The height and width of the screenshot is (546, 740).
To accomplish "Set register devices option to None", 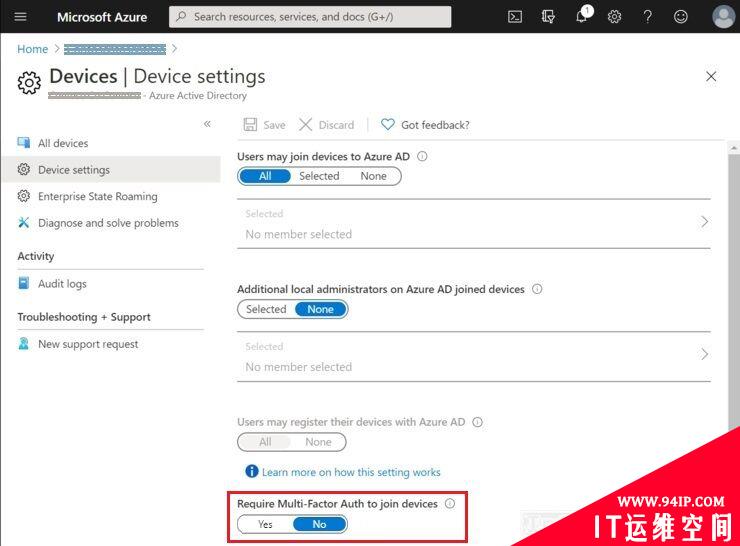I will [x=318, y=442].
